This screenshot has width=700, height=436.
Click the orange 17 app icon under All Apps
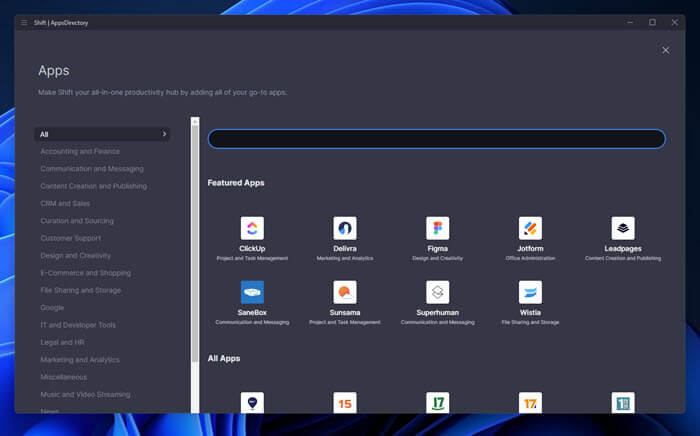530,403
